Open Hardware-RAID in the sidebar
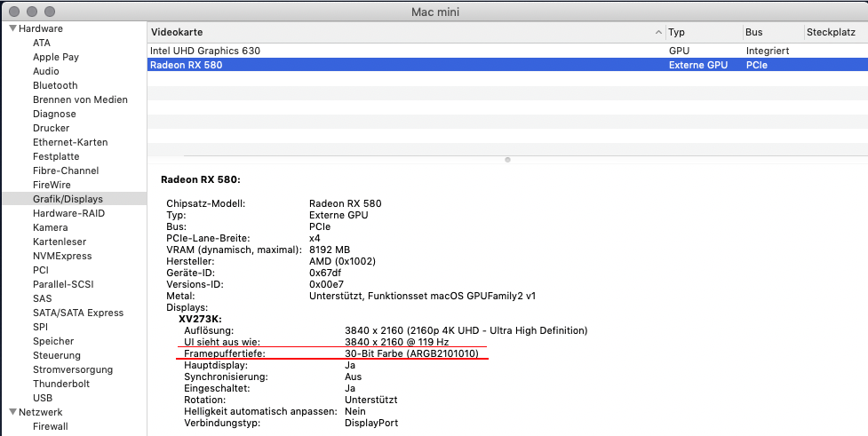The height and width of the screenshot is (436, 868). pos(68,213)
